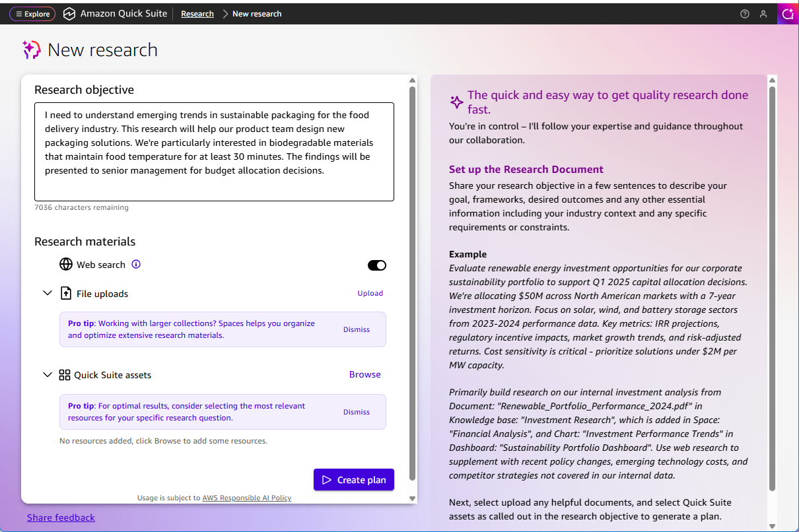Click the right panel scrollbar down arrow
799x532 pixels.
pyautogui.click(x=773, y=526)
